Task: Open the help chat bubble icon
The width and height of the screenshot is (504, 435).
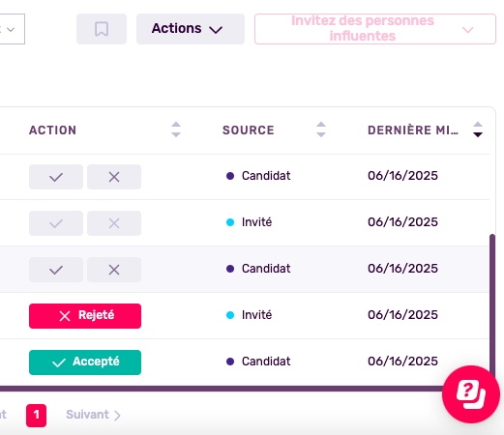Action: tap(471, 394)
